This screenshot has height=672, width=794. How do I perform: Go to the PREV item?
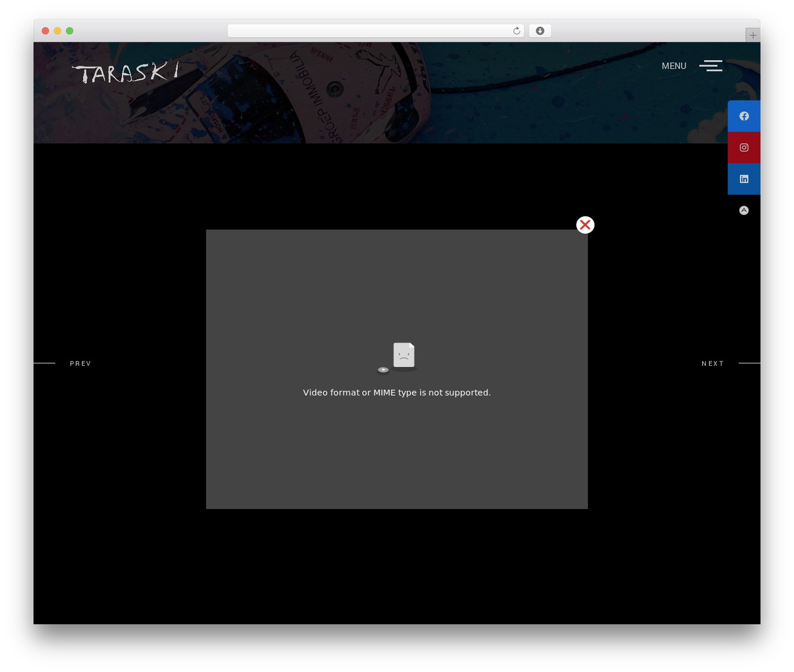(81, 363)
